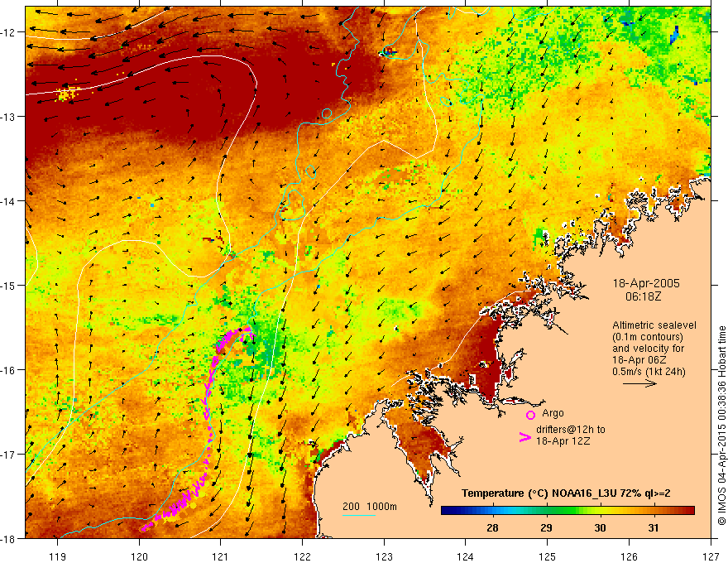This screenshot has height=563, width=728.
Task: Click the "Altimetric sealevel" legend line
Action: (654, 325)
